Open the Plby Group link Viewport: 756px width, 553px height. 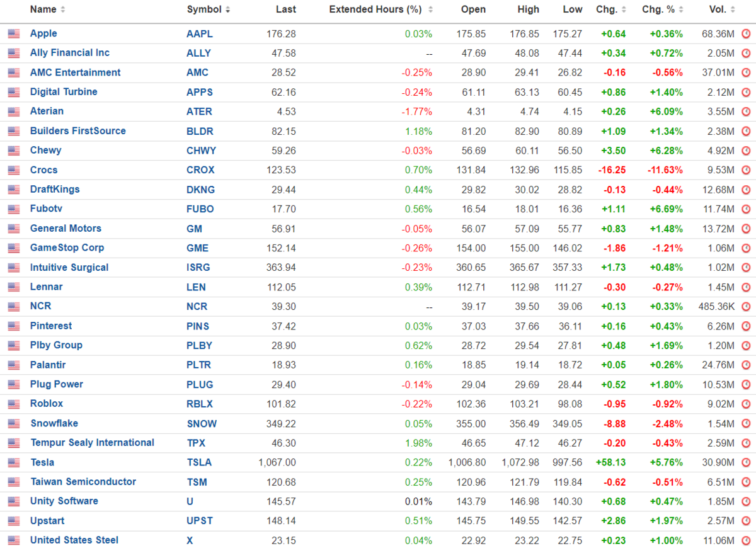[x=56, y=345]
